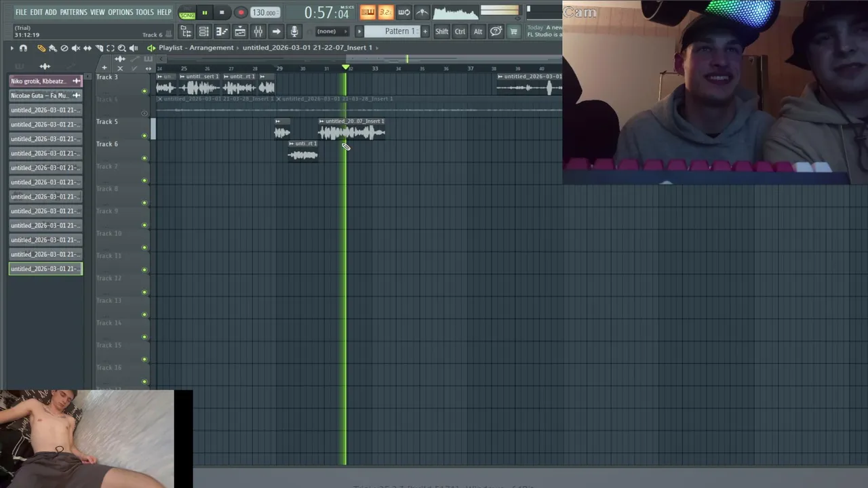Click the Shift modifier button
Viewport: 868px width, 488px height.
tap(441, 31)
